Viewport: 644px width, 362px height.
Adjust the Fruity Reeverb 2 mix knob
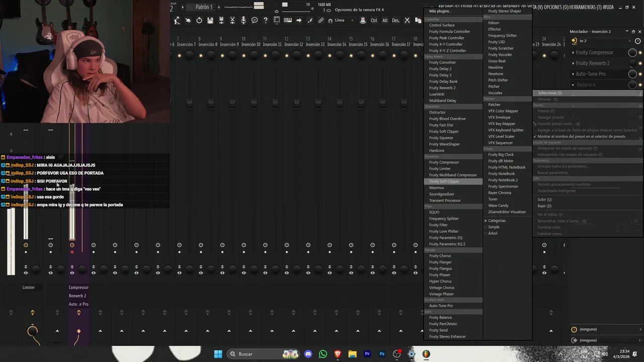click(632, 63)
